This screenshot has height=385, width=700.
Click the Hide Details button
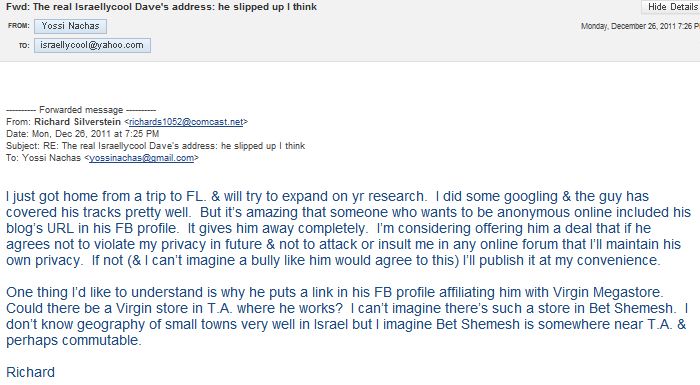pyautogui.click(x=671, y=7)
